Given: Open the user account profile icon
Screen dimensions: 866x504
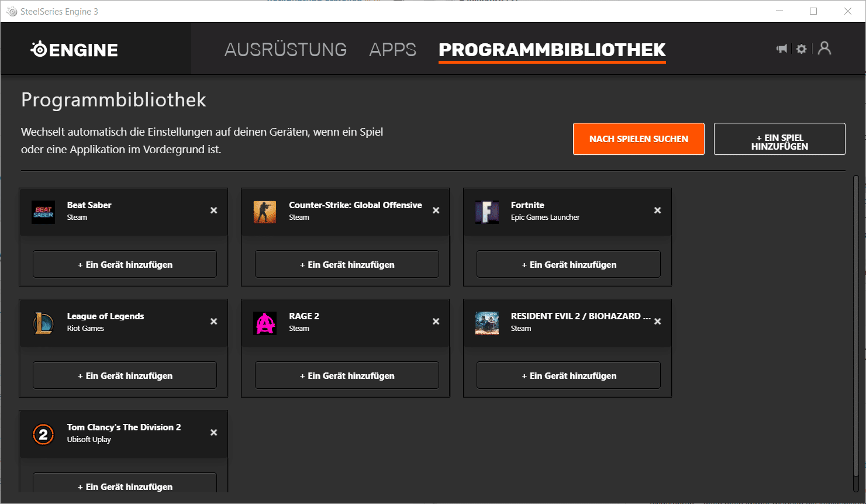Looking at the screenshot, I should pyautogui.click(x=824, y=49).
